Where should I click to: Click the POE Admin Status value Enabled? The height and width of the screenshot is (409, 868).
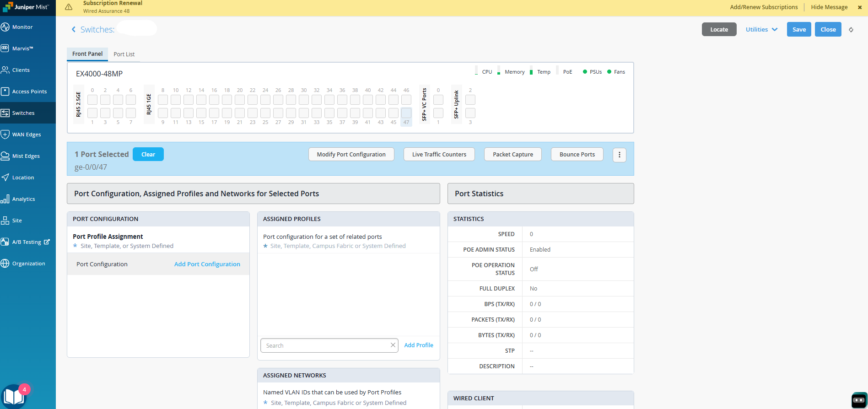[540, 250]
